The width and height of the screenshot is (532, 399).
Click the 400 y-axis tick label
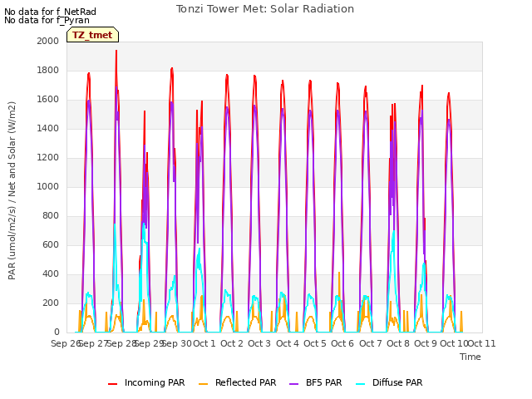51,274
